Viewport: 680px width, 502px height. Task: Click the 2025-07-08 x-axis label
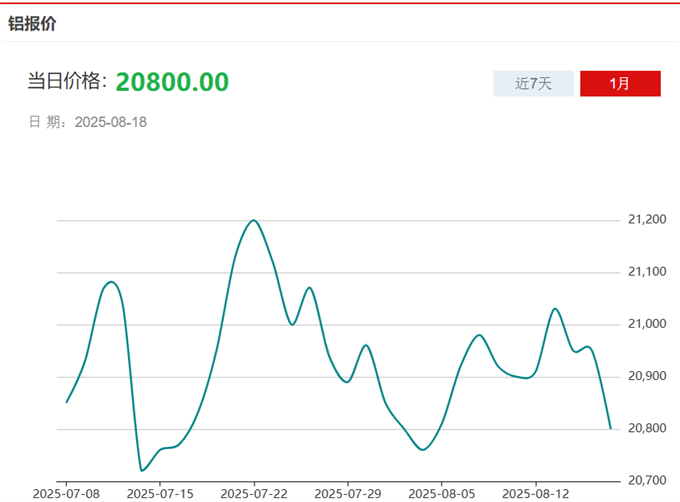(66, 493)
